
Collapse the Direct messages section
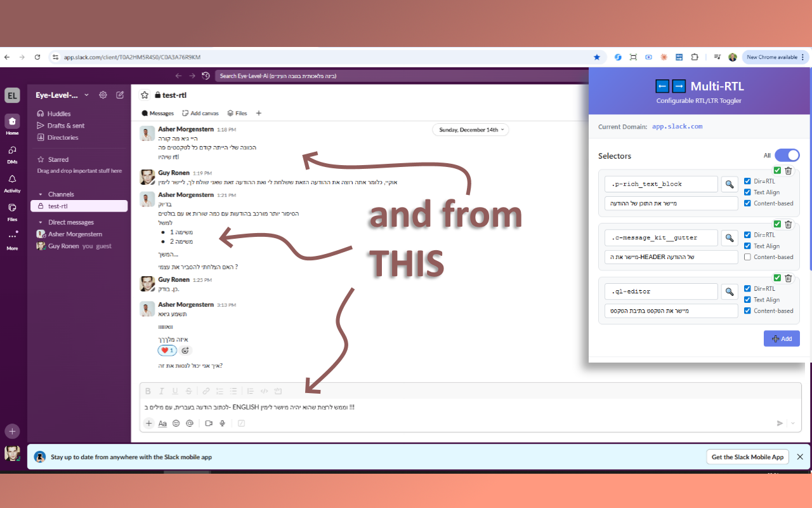[40, 222]
